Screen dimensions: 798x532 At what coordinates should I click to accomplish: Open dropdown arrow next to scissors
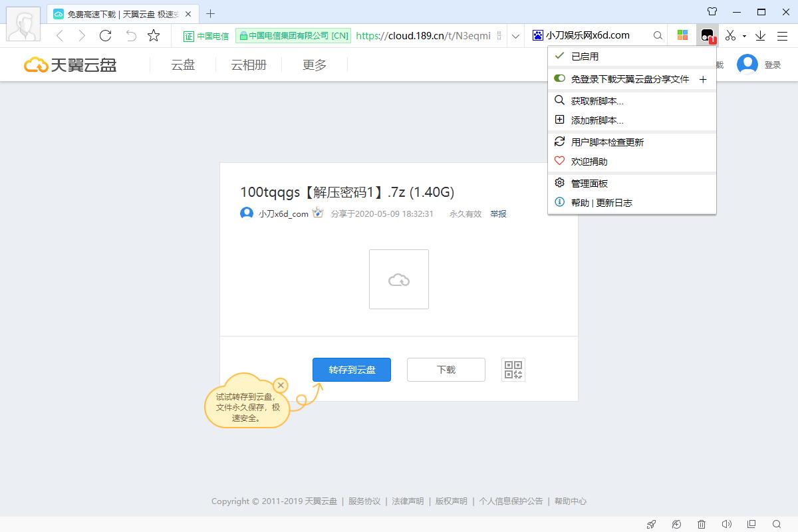(744, 36)
